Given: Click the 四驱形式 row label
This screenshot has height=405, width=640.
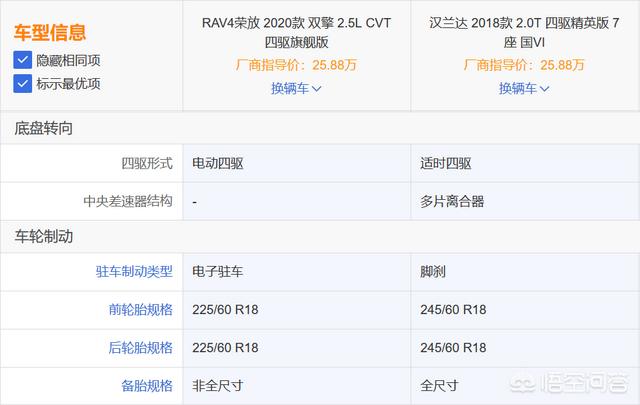Looking at the screenshot, I should click(x=146, y=164).
